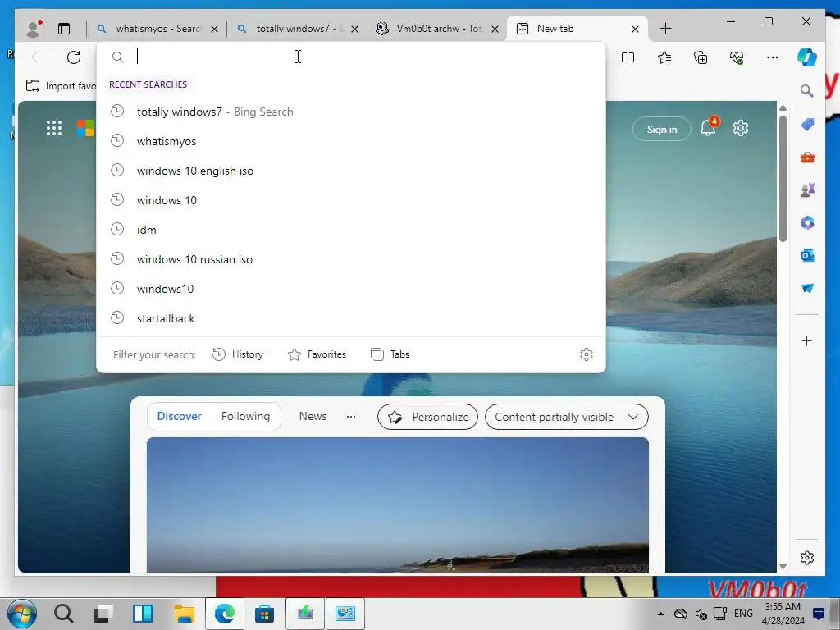The height and width of the screenshot is (630, 840).
Task: Open sidebar Microsoft 365 icon
Action: (x=807, y=222)
